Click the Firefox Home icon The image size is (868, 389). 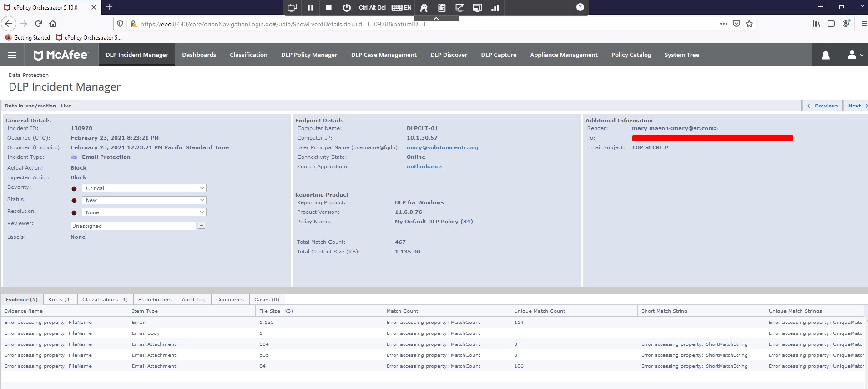click(53, 24)
